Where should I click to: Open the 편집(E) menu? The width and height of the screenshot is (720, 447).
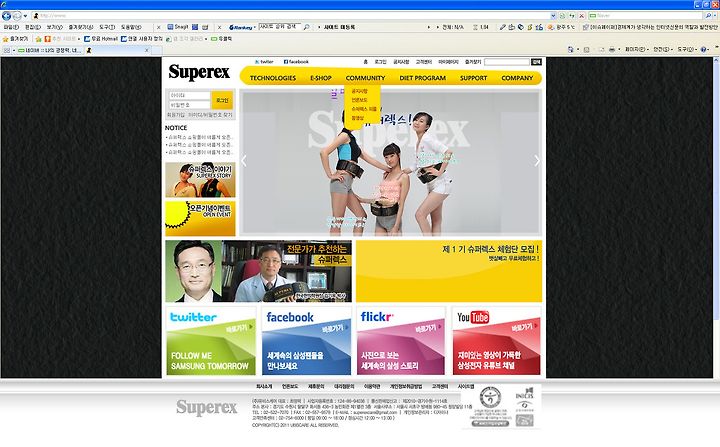pyautogui.click(x=33, y=27)
